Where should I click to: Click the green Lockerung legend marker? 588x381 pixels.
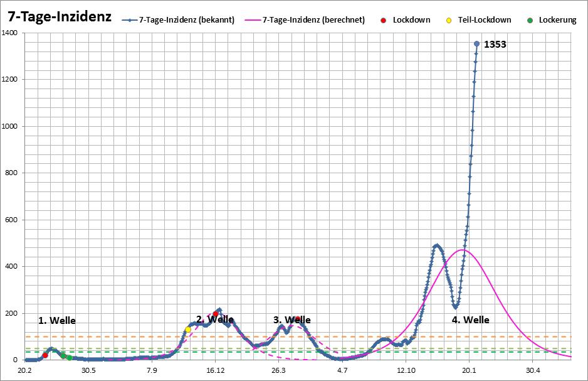[530, 20]
